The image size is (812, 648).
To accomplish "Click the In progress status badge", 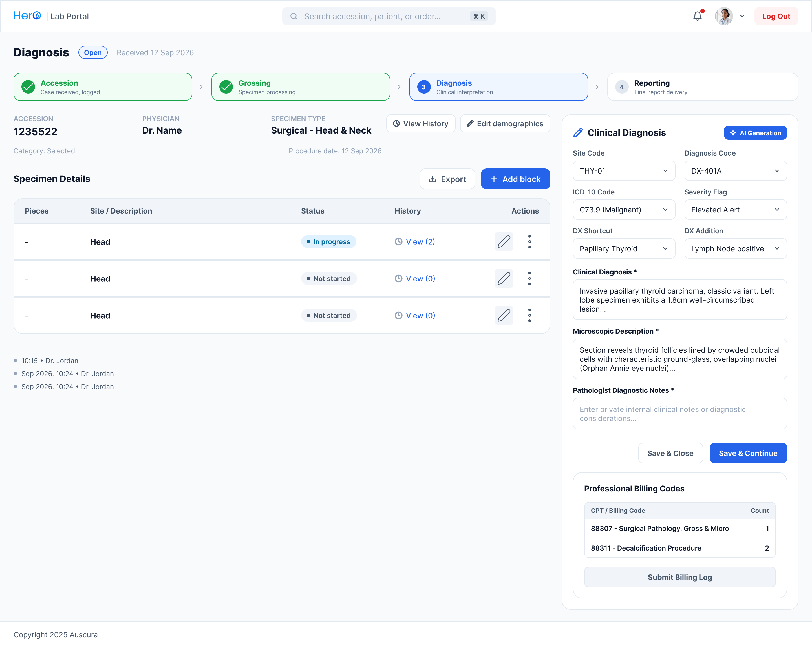I will (x=328, y=241).
